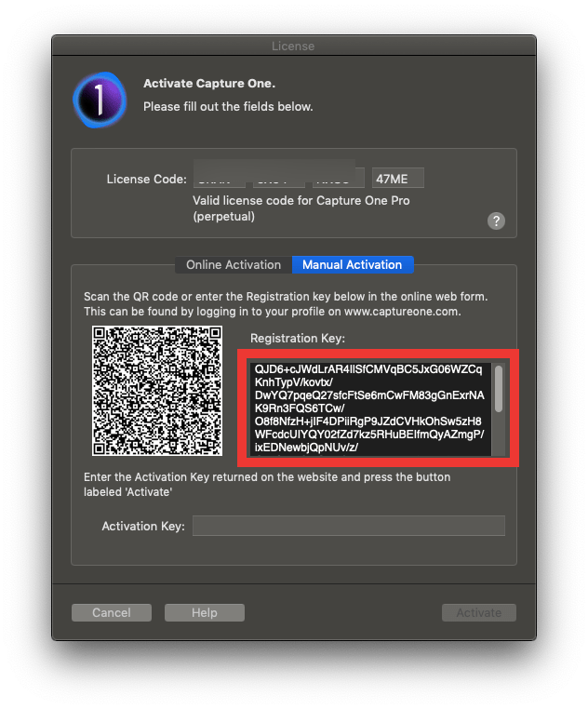Click the 'Activate Capture One.' heading text
The image size is (588, 709).
coord(209,84)
